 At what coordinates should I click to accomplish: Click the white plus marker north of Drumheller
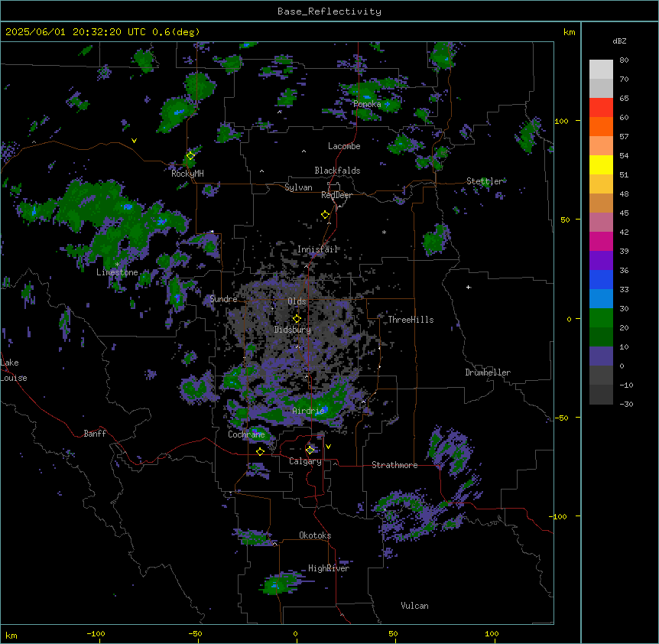click(x=468, y=287)
